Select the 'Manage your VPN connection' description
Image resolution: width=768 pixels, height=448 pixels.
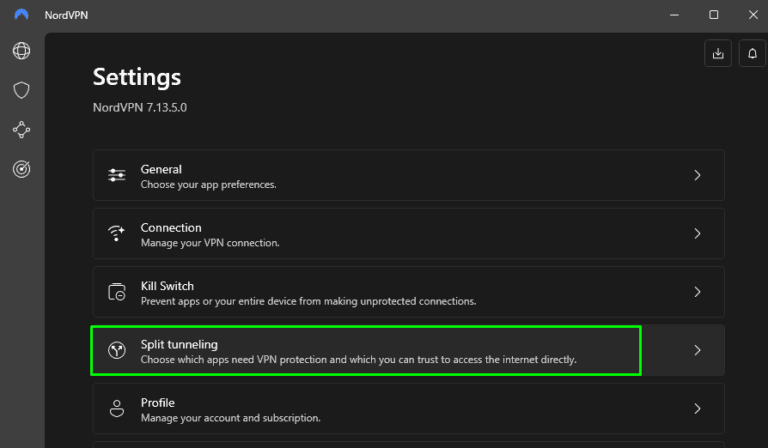click(210, 243)
